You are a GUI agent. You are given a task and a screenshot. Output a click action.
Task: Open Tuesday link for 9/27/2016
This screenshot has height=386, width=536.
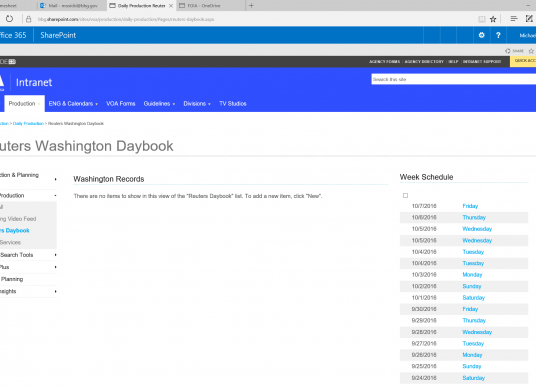click(x=473, y=343)
